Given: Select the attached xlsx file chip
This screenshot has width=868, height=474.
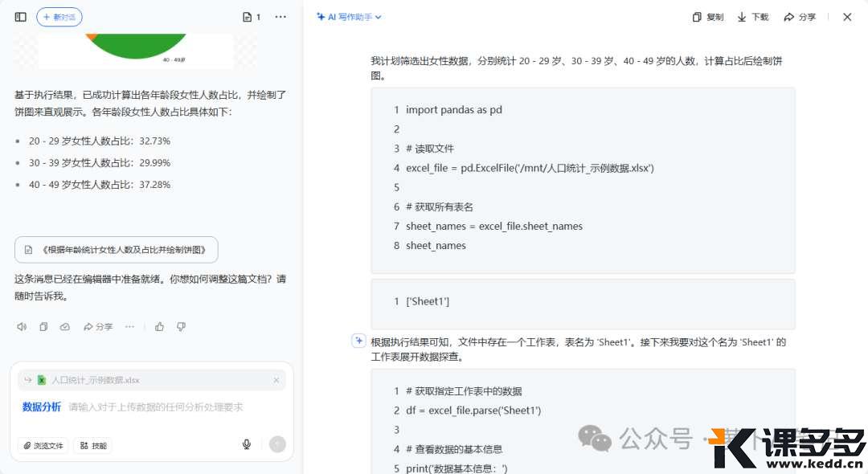Looking at the screenshot, I should [152, 380].
